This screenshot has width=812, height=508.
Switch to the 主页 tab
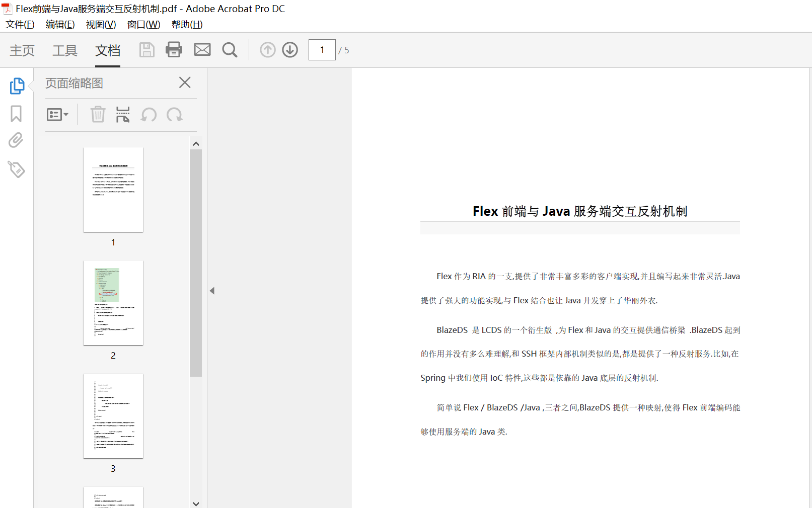[22, 50]
